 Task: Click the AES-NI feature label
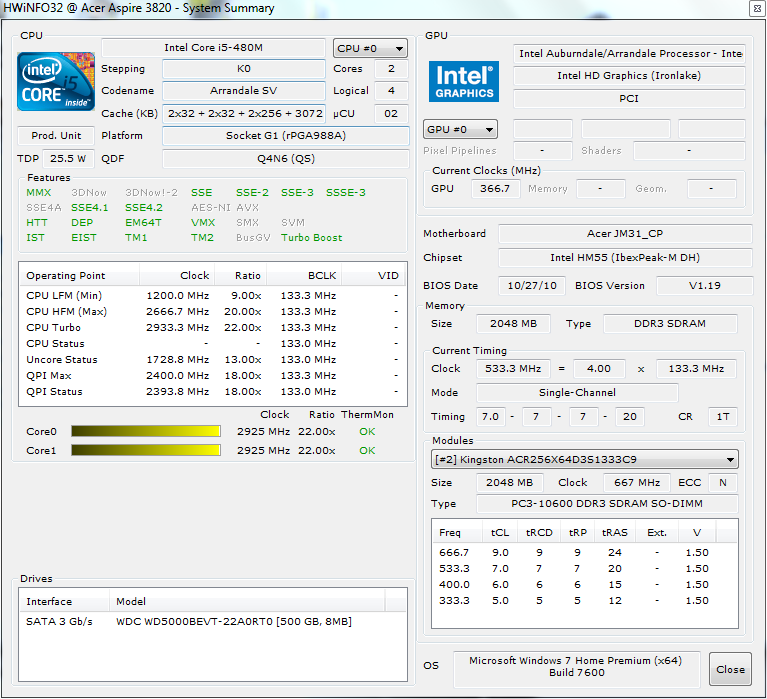tap(210, 207)
